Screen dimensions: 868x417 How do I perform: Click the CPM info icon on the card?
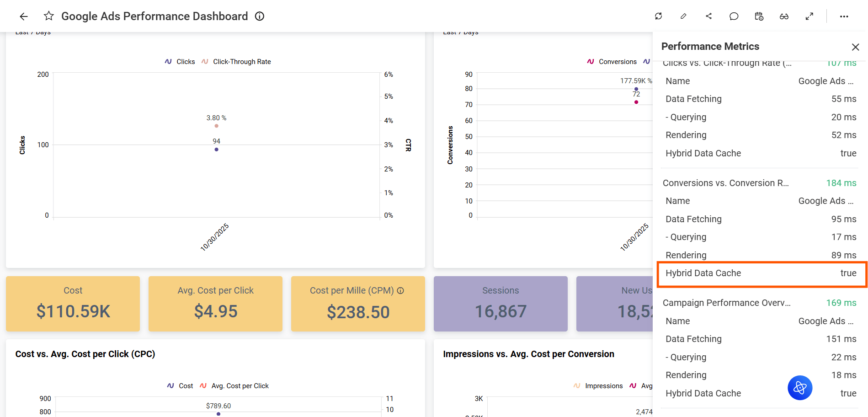pyautogui.click(x=400, y=290)
